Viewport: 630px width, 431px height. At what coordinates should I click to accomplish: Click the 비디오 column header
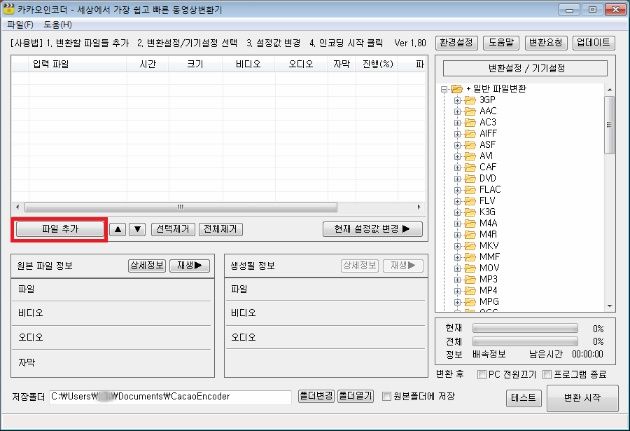[x=248, y=64]
